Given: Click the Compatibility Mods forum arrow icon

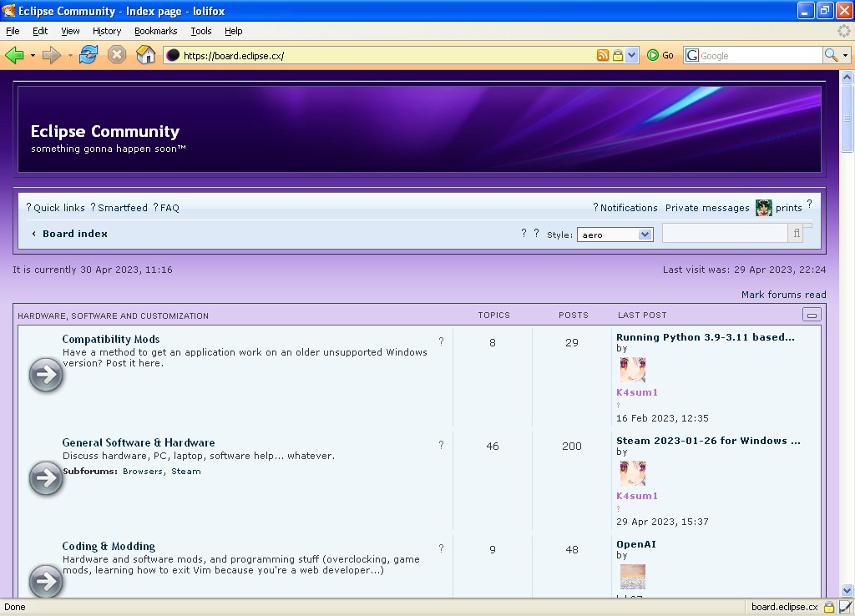Looking at the screenshot, I should click(x=46, y=375).
